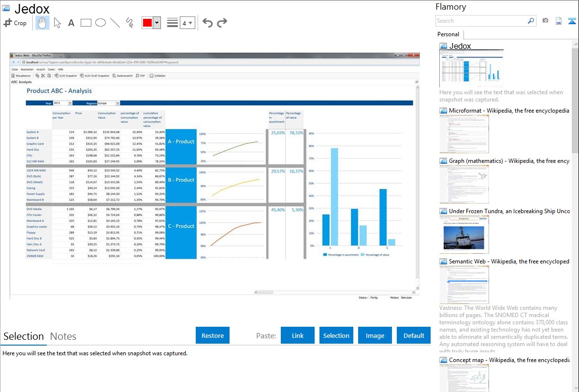Open the Under Frozen Tundra snapshot thumbnail
Screen dimensions: 579x392
coord(464,234)
